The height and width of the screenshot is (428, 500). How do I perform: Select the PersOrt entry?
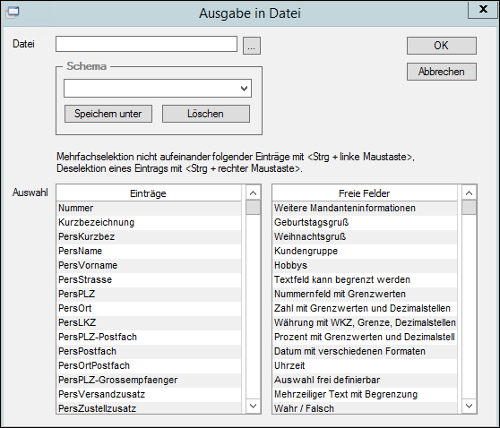pyautogui.click(x=149, y=308)
